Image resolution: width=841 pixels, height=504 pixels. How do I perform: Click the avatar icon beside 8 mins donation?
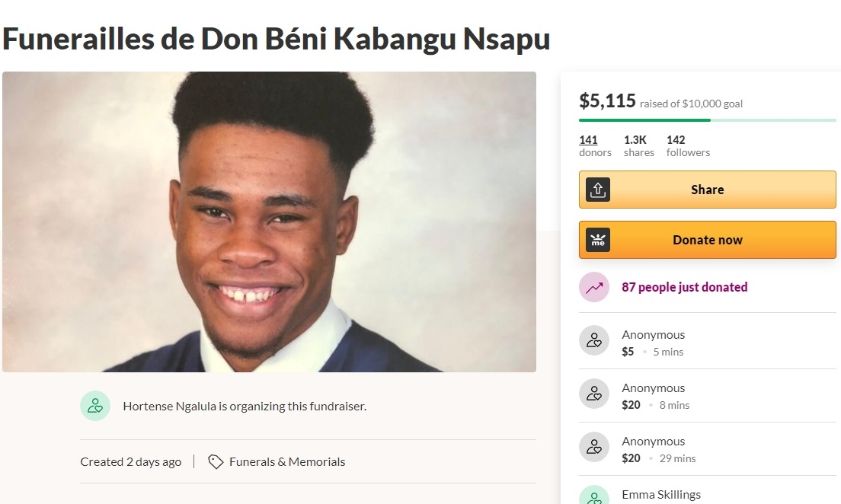pyautogui.click(x=593, y=394)
